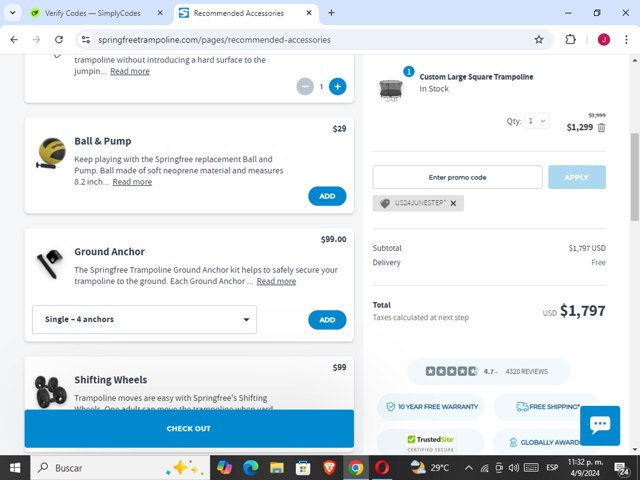Open the Chrome profile avatar
640x480 pixels.
[604, 40]
